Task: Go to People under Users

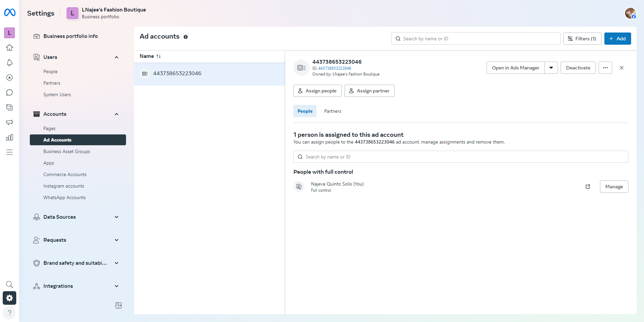Action: (50, 71)
